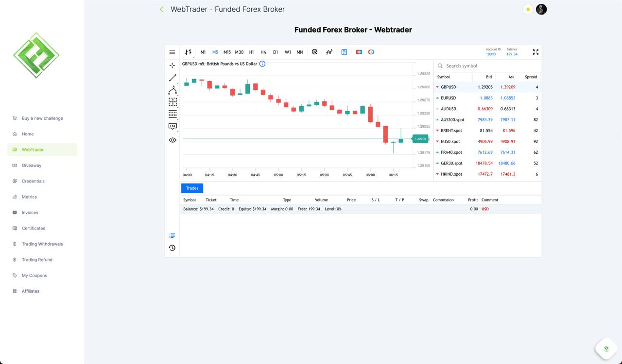The image size is (622, 364).
Task: Pick the trend line drawing tool
Action: pyautogui.click(x=173, y=78)
